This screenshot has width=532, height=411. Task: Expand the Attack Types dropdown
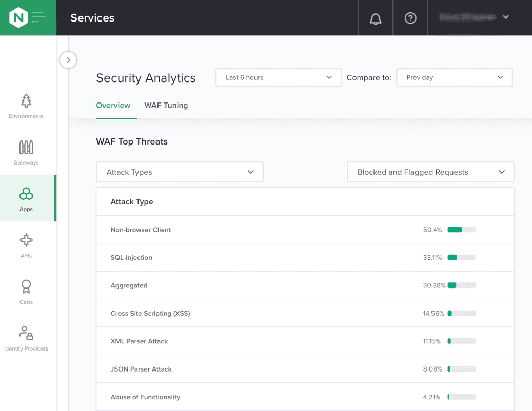(180, 172)
